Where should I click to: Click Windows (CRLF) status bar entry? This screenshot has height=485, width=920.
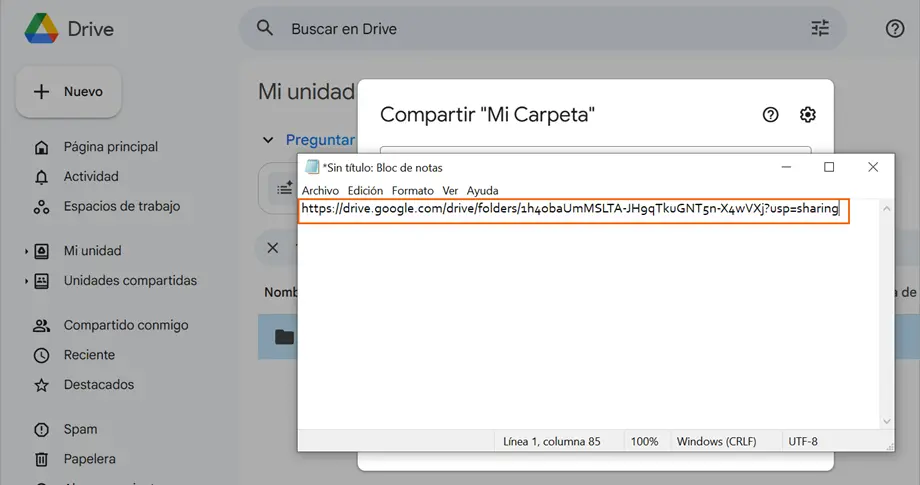(x=716, y=442)
